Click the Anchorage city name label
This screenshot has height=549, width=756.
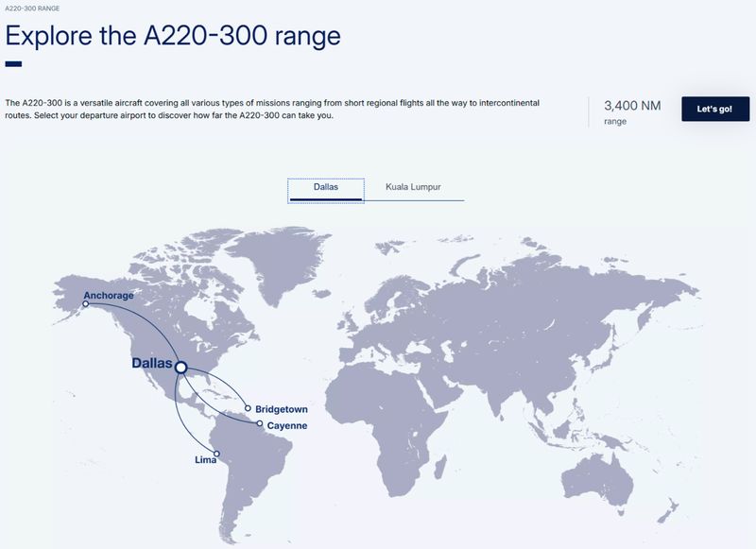[111, 295]
